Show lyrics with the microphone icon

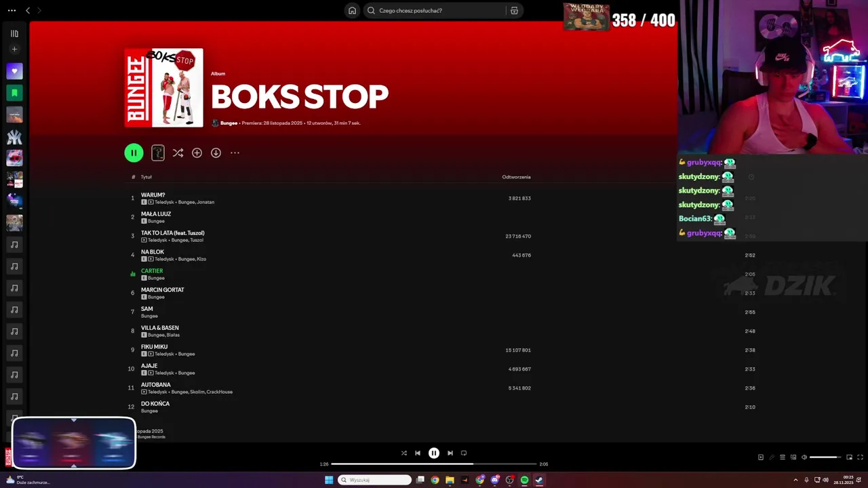coord(771,457)
